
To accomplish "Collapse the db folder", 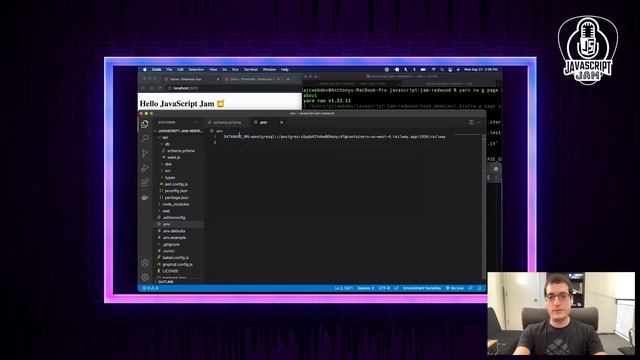I will point(167,144).
